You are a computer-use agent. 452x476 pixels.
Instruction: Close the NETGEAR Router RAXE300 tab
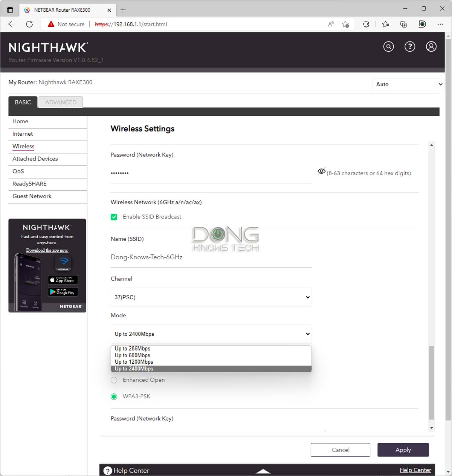(x=109, y=10)
